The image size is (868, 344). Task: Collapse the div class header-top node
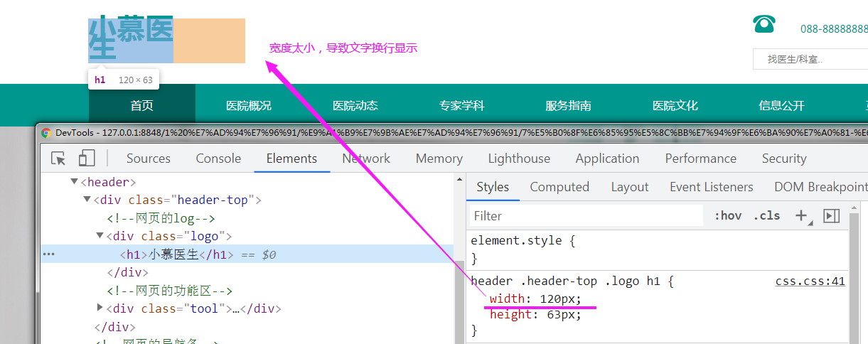(87, 200)
